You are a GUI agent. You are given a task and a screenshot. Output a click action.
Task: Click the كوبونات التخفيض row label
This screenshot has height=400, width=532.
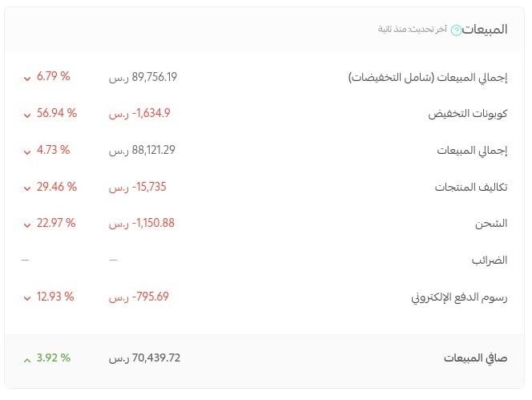point(468,114)
